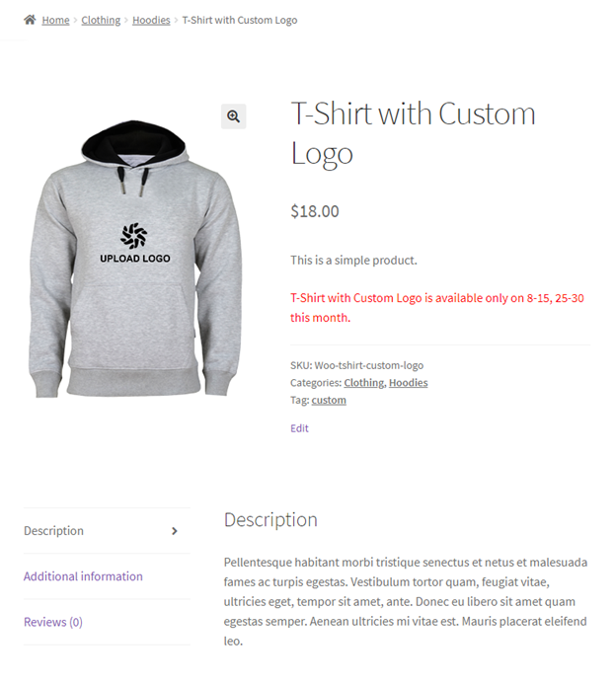The width and height of the screenshot is (616, 686).
Task: Click the chevron arrow beside Description tab
Action: tap(175, 531)
